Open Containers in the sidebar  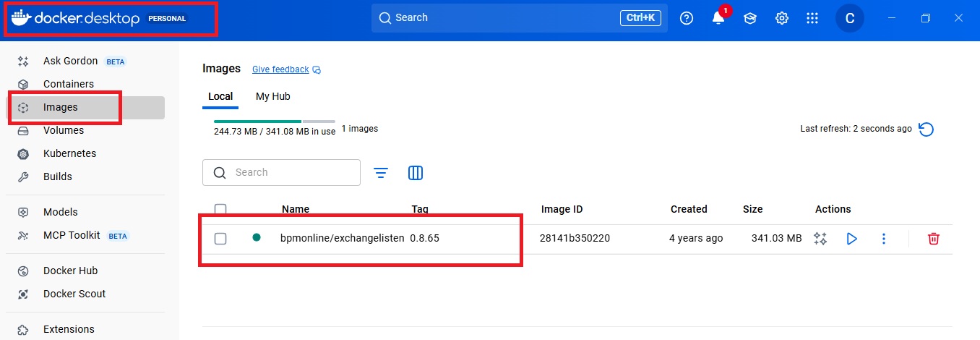pos(85,84)
